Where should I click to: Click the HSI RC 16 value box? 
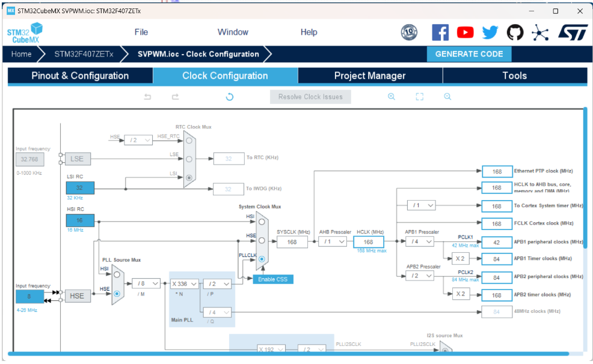[80, 220]
